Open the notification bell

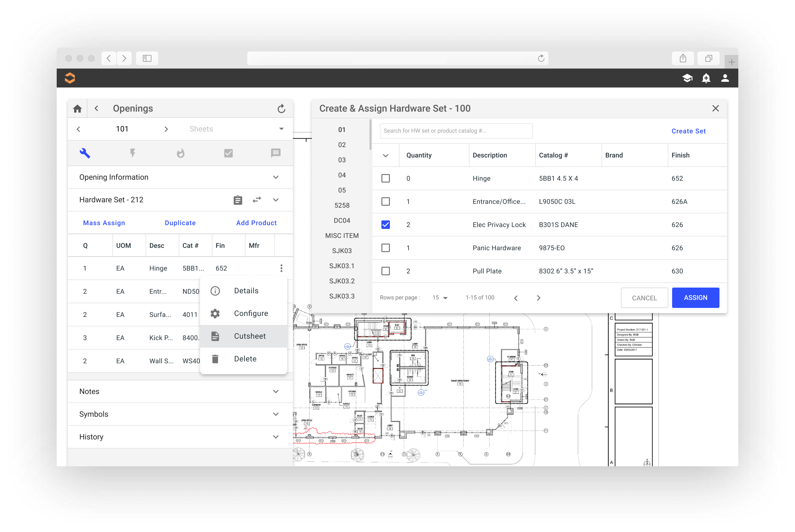(x=706, y=78)
